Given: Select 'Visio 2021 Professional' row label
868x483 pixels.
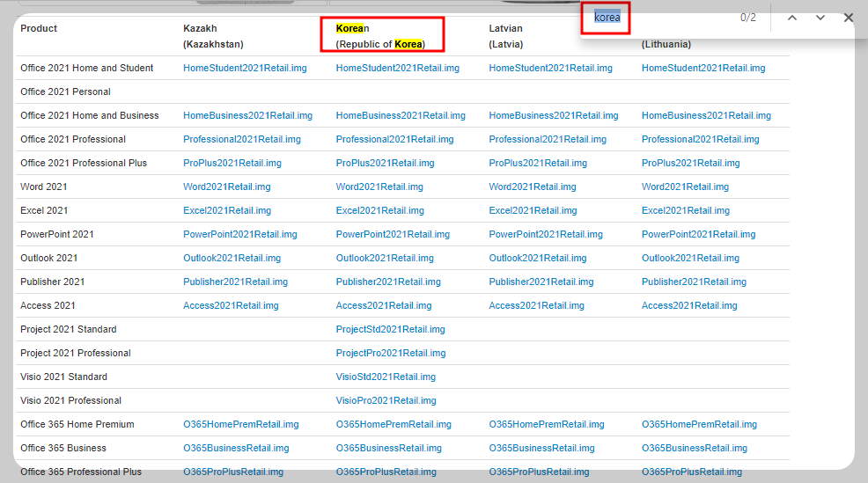Looking at the screenshot, I should (x=70, y=401).
